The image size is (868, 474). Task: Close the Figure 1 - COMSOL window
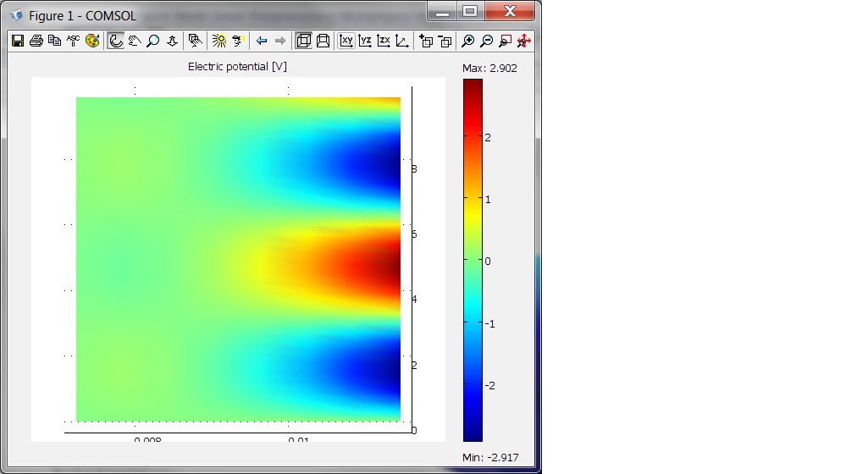(510, 11)
